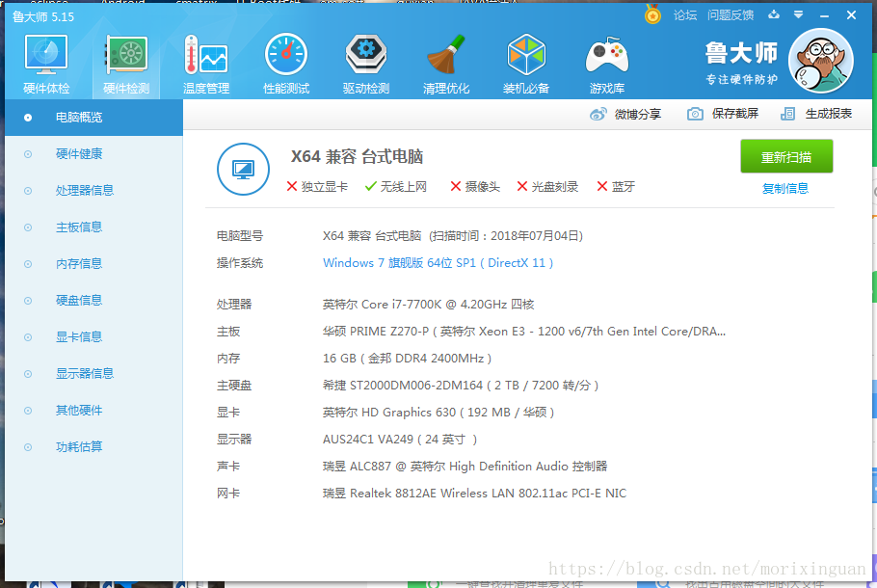Viewport: 877px width, 588px height.
Task: Click the download tray icon in title bar
Action: pyautogui.click(x=774, y=14)
